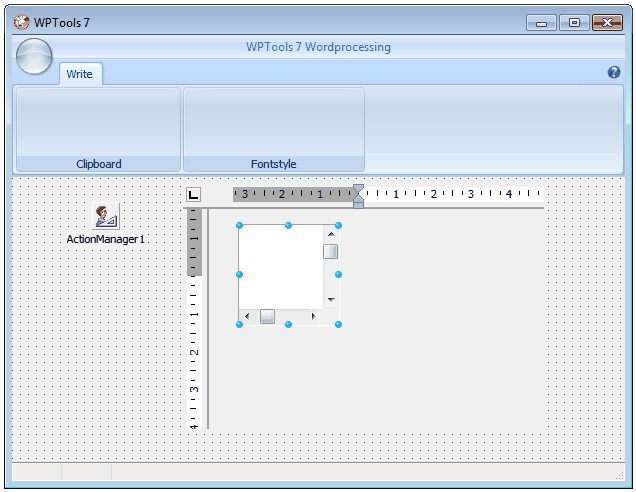636x492 pixels.
Task: Click the horizontal scrollbar thumb in text box
Action: (x=267, y=316)
